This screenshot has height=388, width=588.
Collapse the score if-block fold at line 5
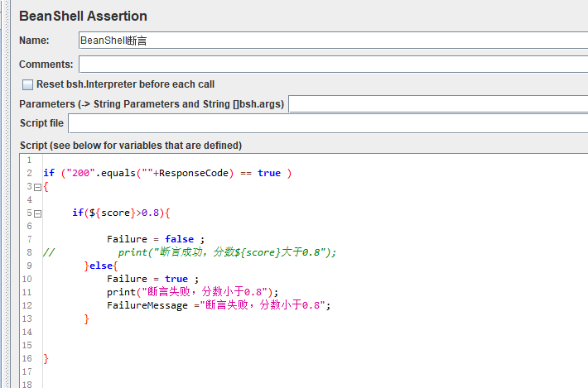(x=37, y=213)
